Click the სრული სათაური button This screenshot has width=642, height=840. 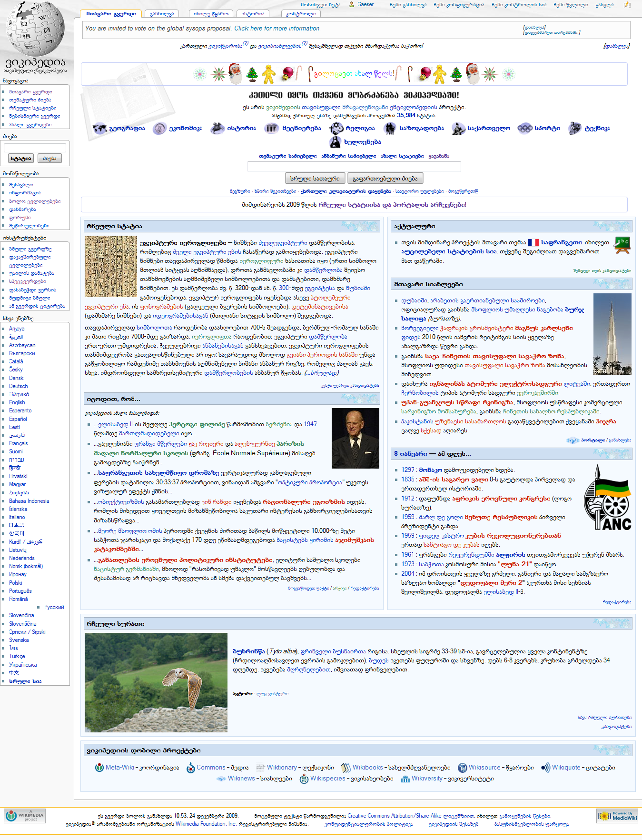[315, 179]
